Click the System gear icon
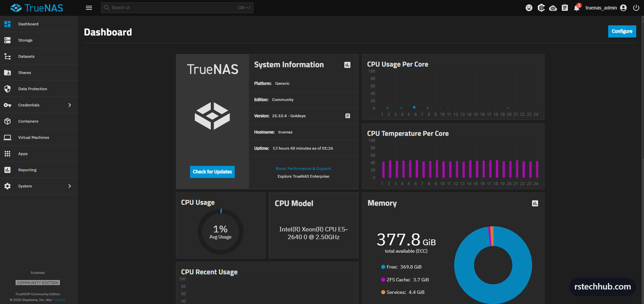Viewport: 644px width, 304px height. (7, 186)
